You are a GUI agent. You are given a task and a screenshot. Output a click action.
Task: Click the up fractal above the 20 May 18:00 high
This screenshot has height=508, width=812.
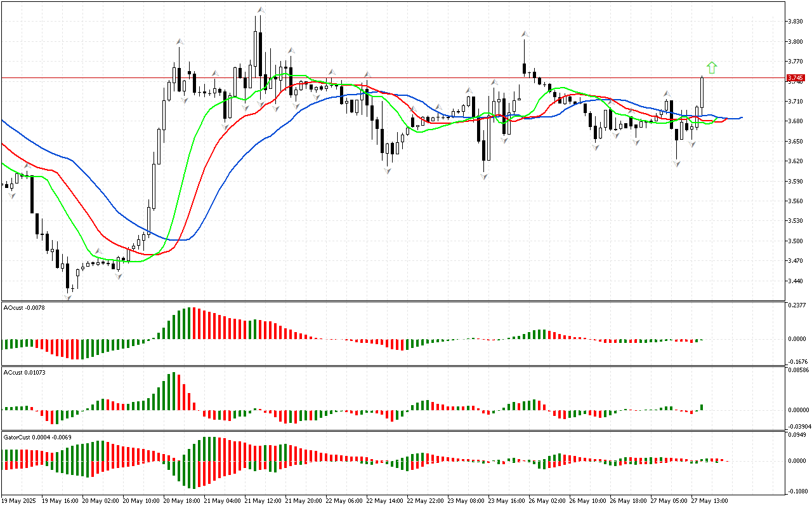(180, 41)
